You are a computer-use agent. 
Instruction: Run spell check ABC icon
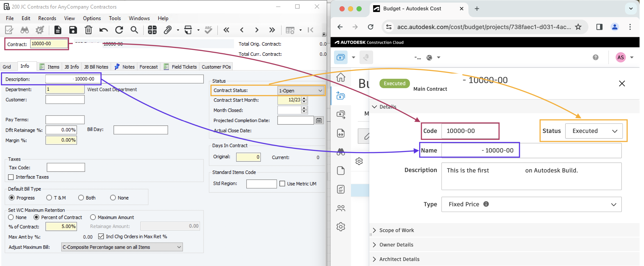(208, 30)
